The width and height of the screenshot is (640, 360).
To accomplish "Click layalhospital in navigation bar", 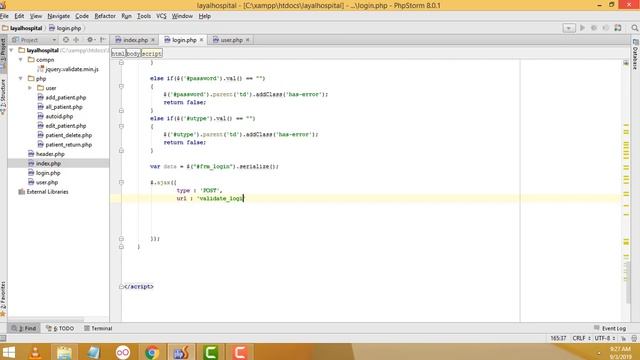I will pos(22,28).
